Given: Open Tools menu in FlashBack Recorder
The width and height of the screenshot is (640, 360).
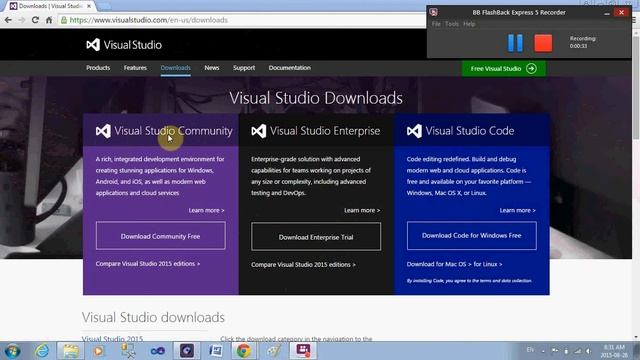Looking at the screenshot, I should (451, 24).
